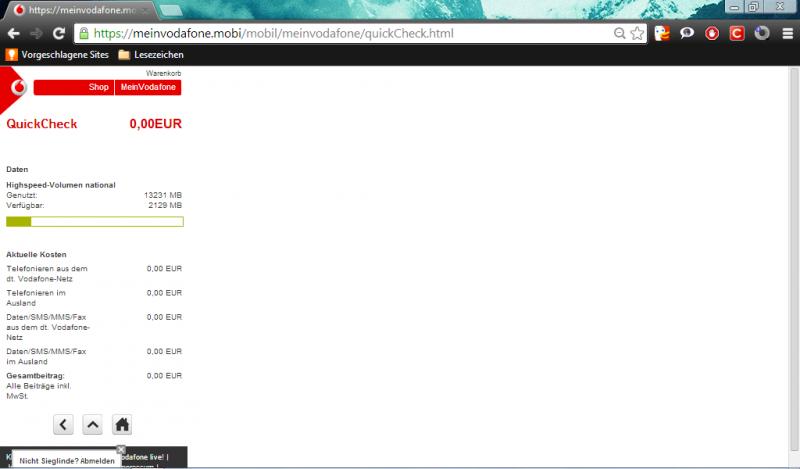Click the Vodafone logo on the page
Screen dimensions: 800x469
[18, 88]
